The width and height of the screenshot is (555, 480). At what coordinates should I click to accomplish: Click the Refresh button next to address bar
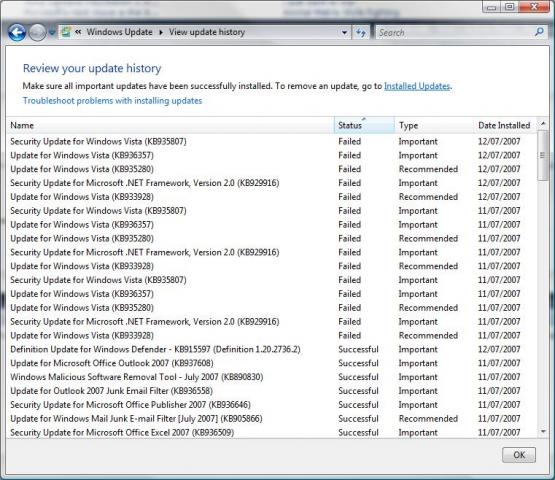click(361, 33)
